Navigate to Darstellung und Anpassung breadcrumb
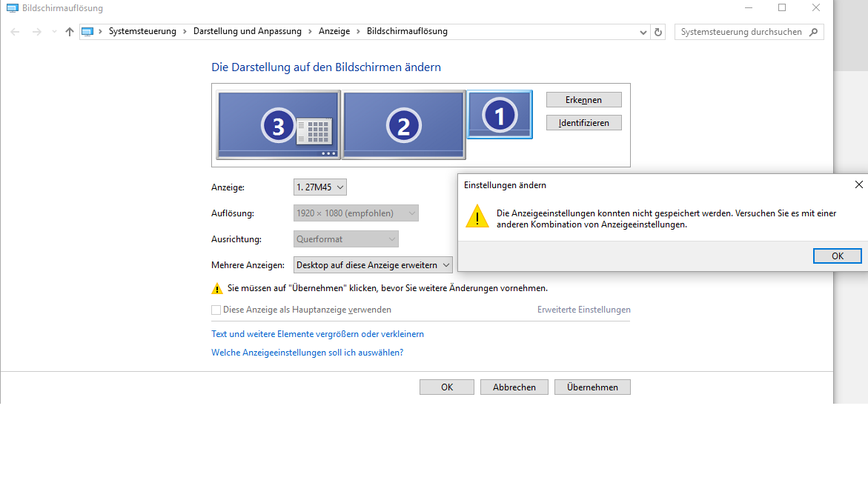Viewport: 868px width, 480px height. (248, 32)
